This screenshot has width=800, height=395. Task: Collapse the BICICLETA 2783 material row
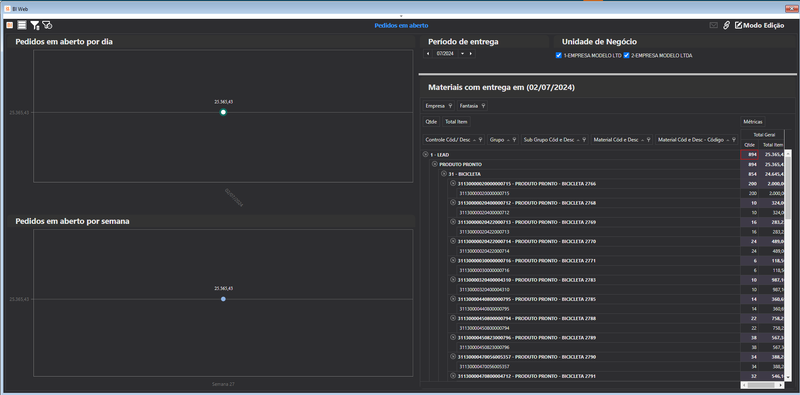click(x=453, y=280)
